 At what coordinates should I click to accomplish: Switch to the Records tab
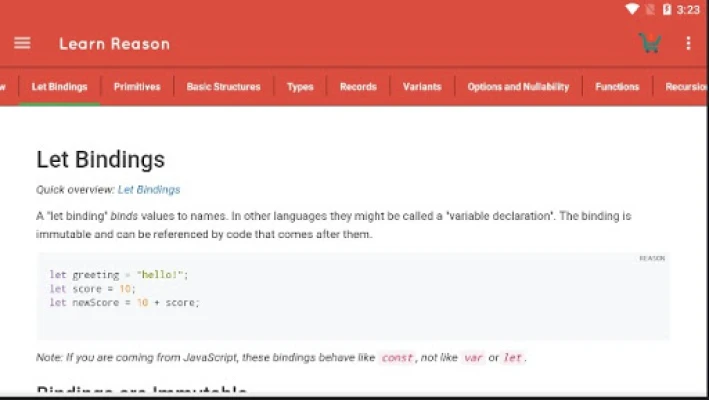click(358, 87)
